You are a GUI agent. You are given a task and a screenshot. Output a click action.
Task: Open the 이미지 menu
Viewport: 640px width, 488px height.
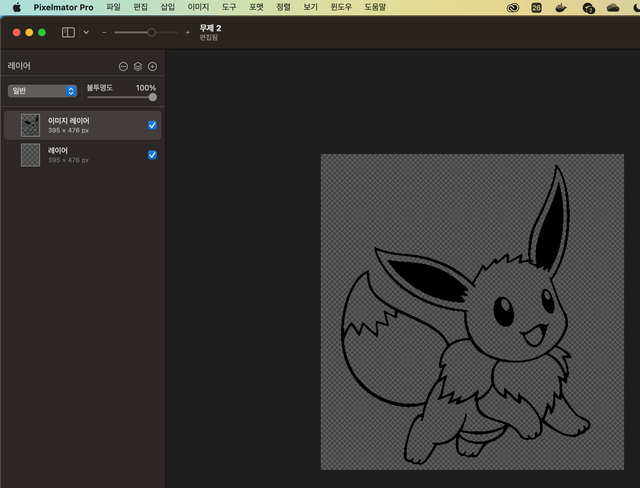(198, 7)
